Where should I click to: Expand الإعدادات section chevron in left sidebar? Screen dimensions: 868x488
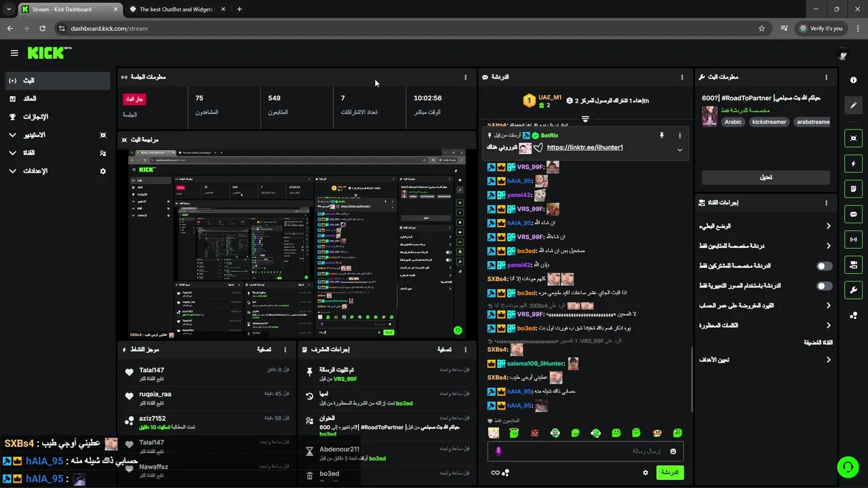pos(12,171)
